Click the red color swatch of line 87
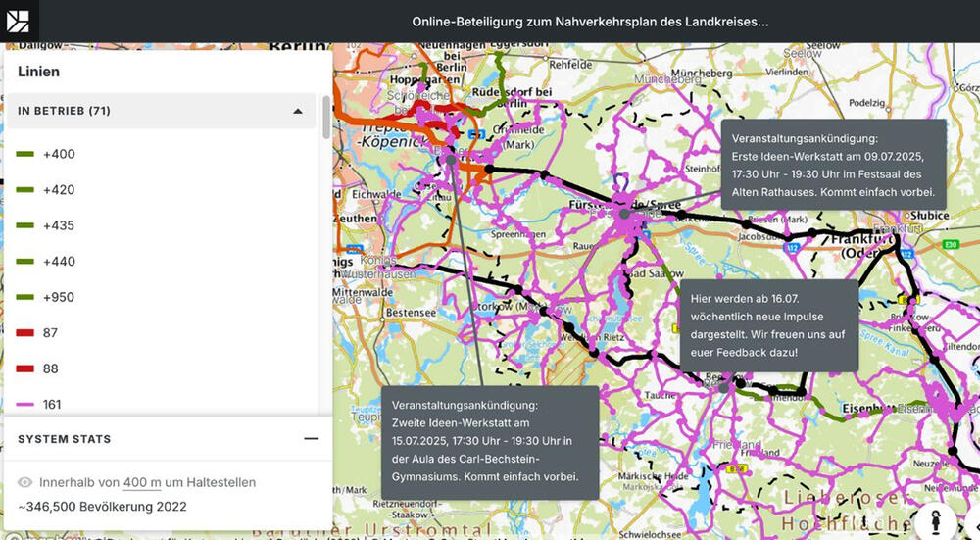The width and height of the screenshot is (980, 540). point(25,333)
